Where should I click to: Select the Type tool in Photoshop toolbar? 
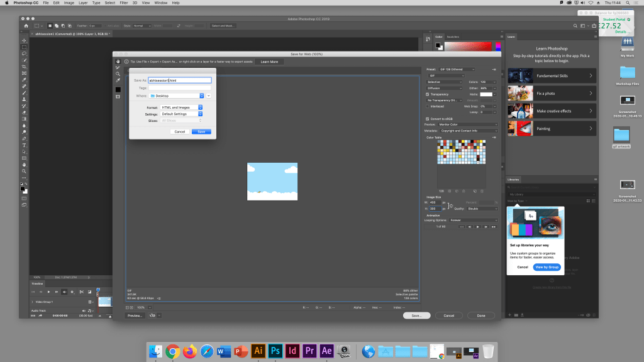tap(25, 145)
